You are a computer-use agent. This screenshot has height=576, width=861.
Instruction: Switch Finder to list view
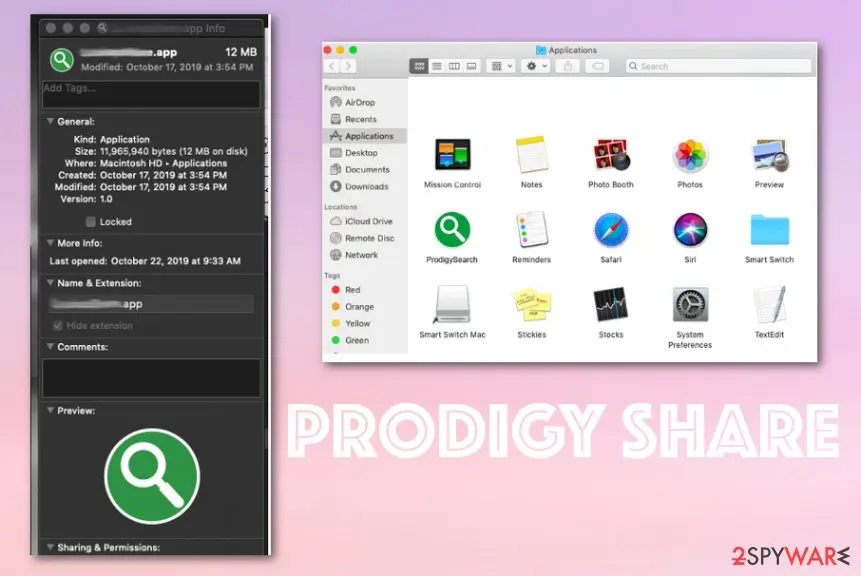tap(437, 66)
